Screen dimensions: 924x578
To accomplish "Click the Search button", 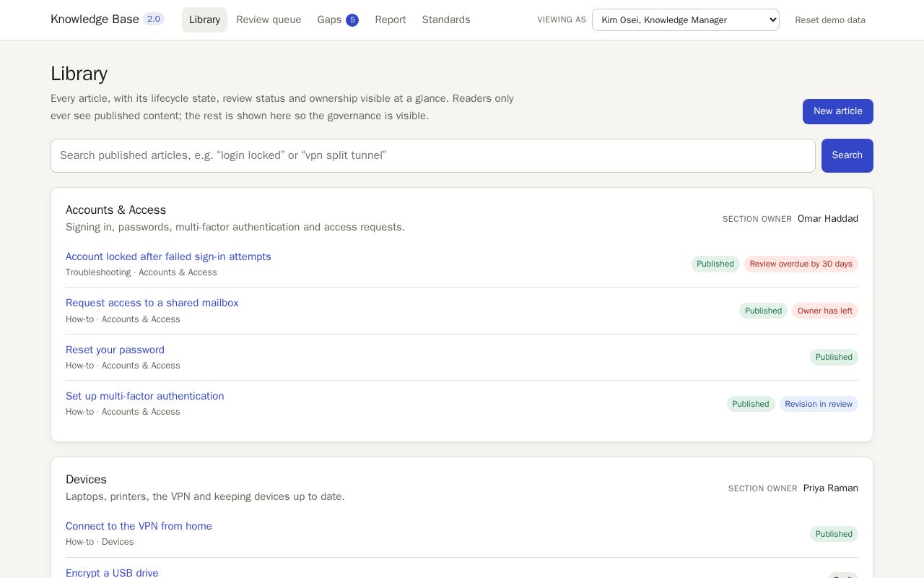I will (847, 155).
